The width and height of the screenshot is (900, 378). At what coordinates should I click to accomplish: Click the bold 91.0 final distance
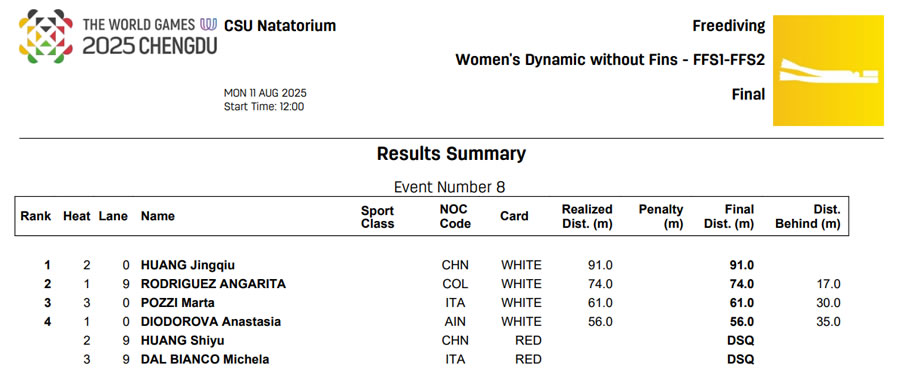pos(742,266)
